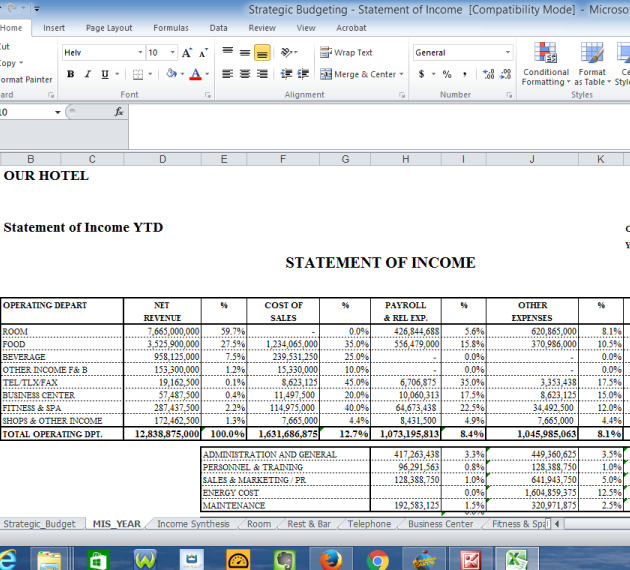Open the Insert ribbon tab
The height and width of the screenshot is (570, 630).
tap(54, 28)
